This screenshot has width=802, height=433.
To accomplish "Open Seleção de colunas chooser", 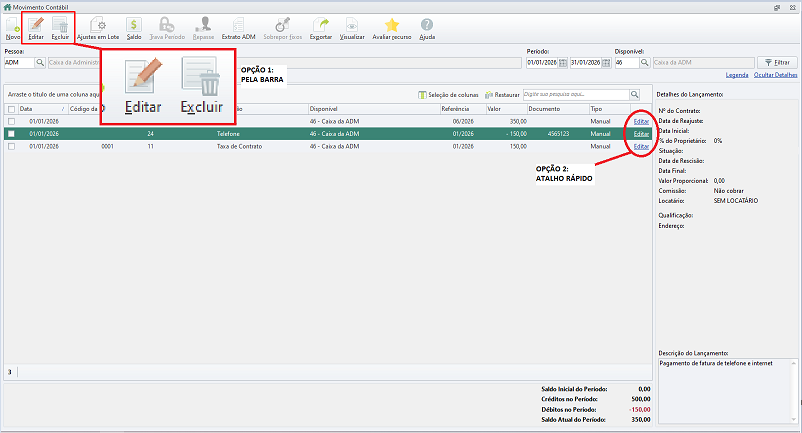I will 448,95.
